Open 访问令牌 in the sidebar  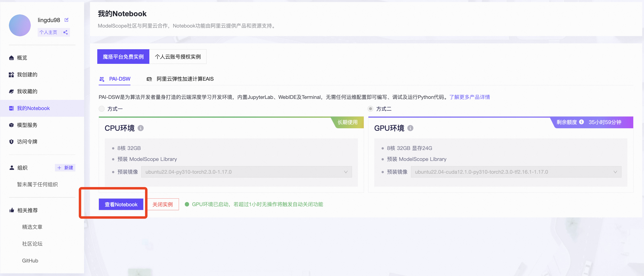click(x=42, y=142)
